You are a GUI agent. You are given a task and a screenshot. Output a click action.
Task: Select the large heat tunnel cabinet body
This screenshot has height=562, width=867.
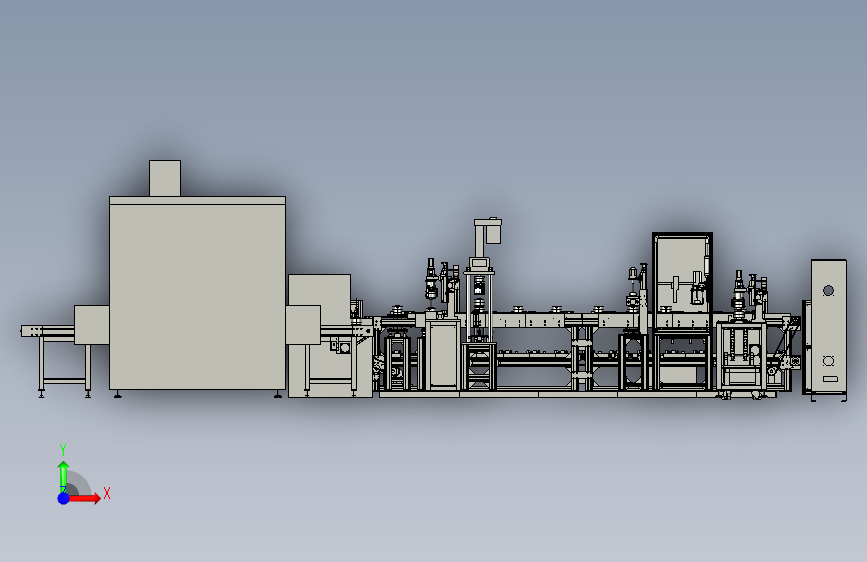pyautogui.click(x=197, y=293)
